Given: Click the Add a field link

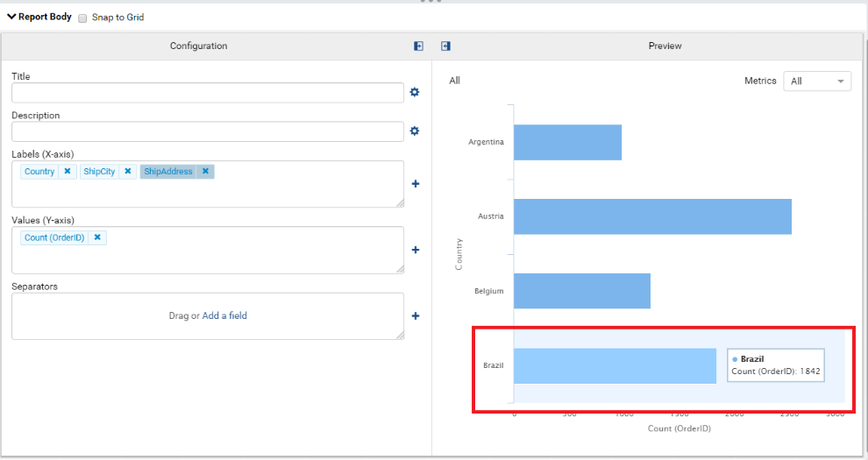Looking at the screenshot, I should point(224,315).
